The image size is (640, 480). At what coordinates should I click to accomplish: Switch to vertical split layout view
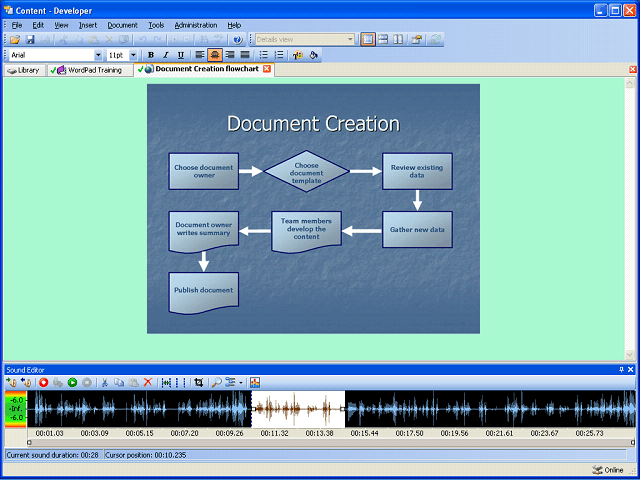point(398,40)
